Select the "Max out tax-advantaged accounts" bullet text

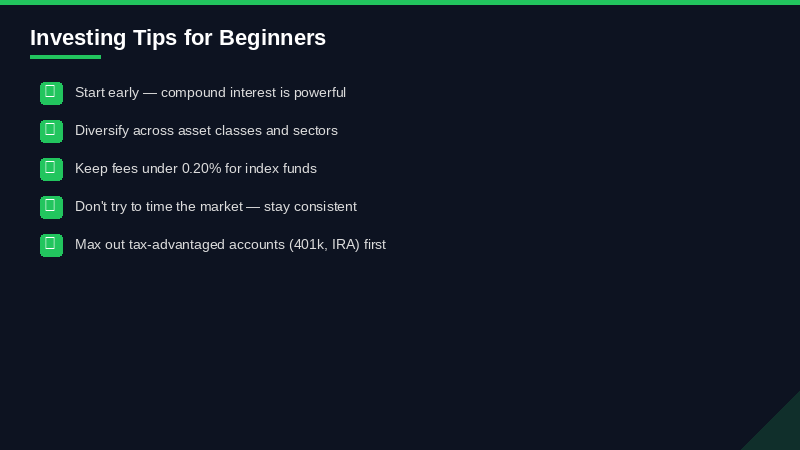coord(230,245)
